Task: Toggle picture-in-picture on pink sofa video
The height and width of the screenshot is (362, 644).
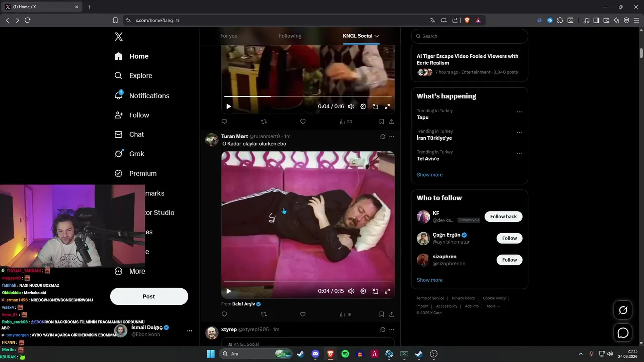Action: click(x=375, y=291)
